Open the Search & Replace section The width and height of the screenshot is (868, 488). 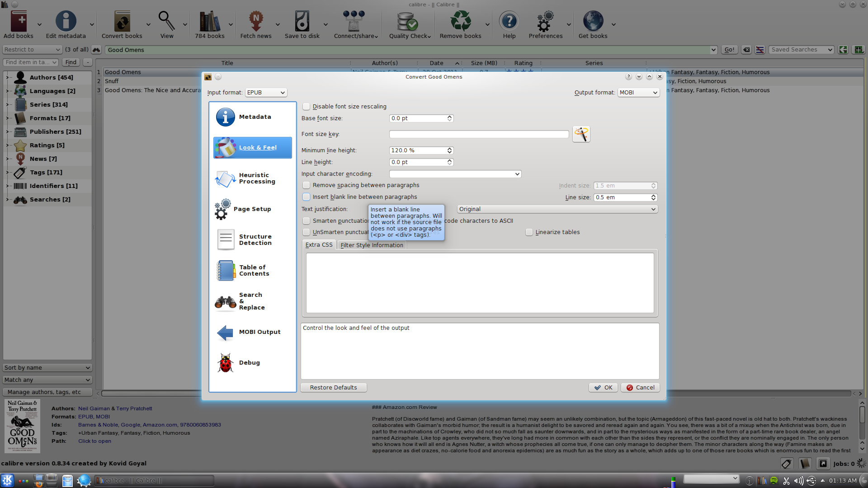[x=252, y=301]
